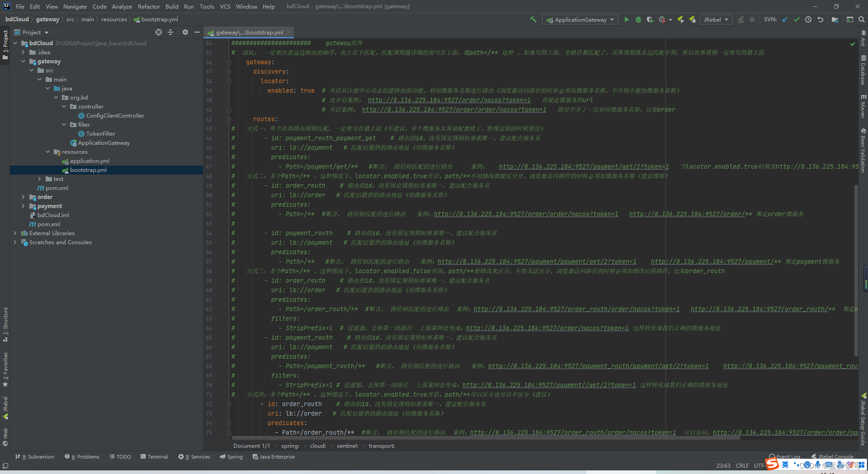This screenshot has width=868, height=474.
Task: Open Subversion tool window
Action: [35, 457]
